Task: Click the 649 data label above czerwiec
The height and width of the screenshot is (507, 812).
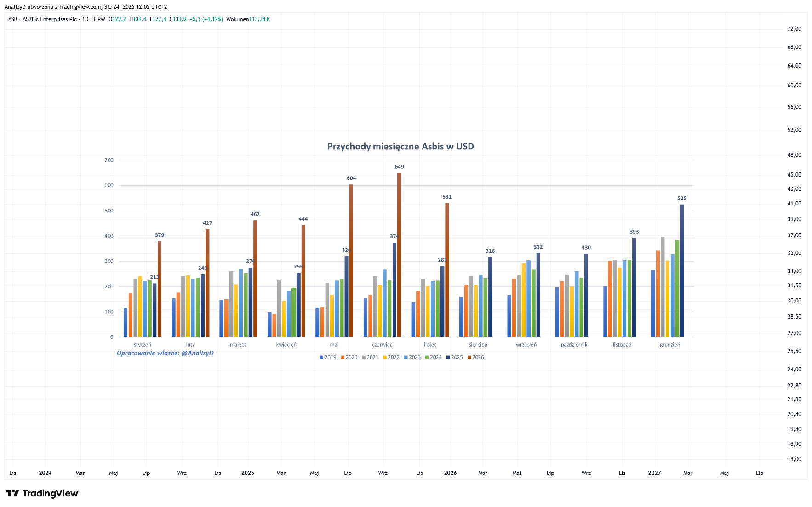Action: pyautogui.click(x=399, y=167)
